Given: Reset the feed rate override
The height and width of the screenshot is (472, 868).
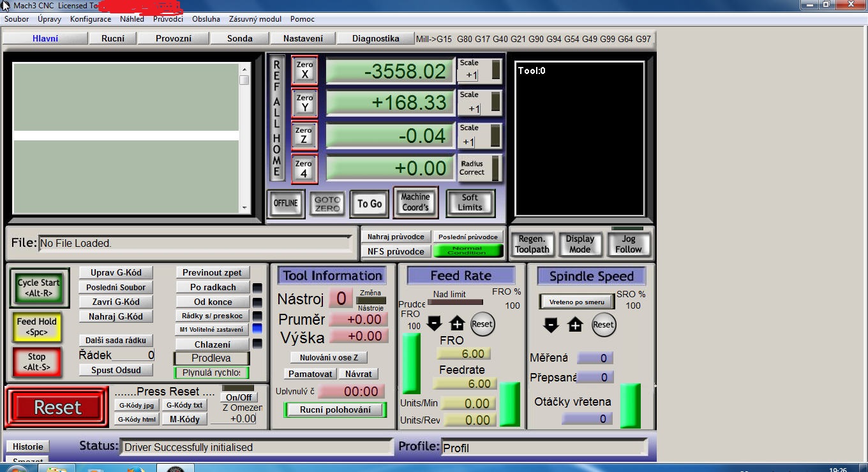Looking at the screenshot, I should tap(482, 323).
